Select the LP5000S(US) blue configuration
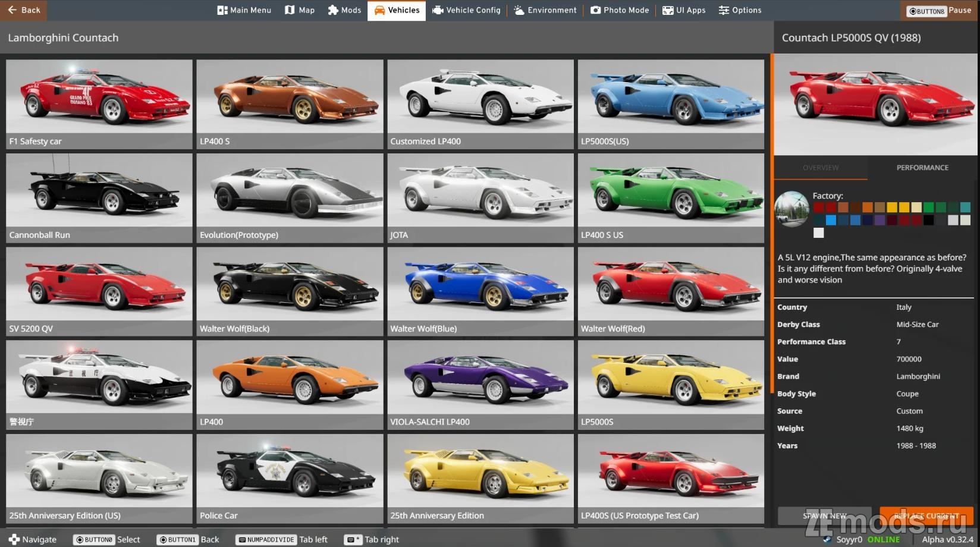Screen dimensions: 980x547 coord(671,104)
